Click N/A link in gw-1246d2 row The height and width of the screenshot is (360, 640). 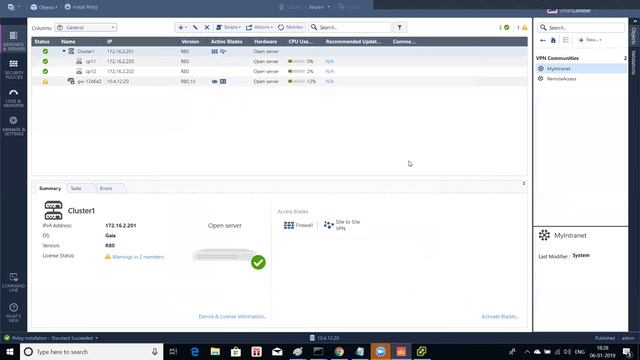point(329,81)
